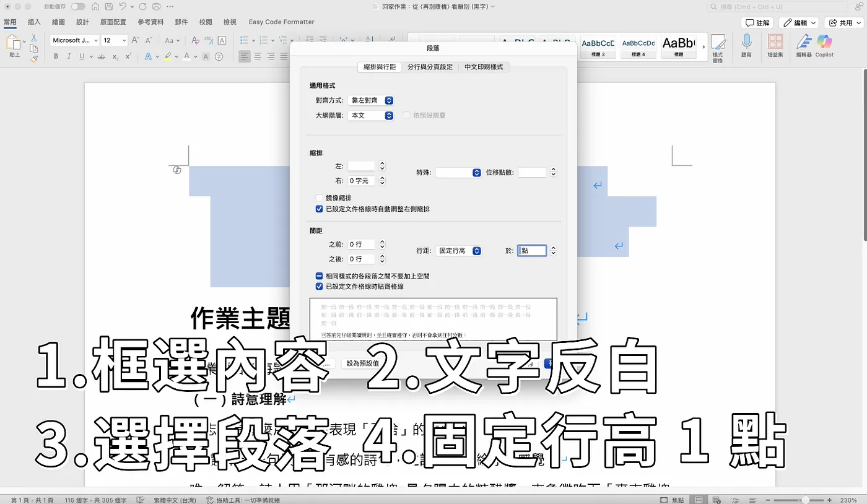Screen dimensions: 867x504
Task: Open the 插入 ribbon tab
Action: pyautogui.click(x=34, y=22)
